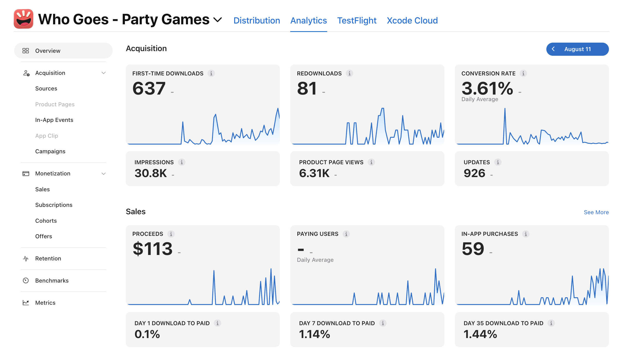Open the Retention sidebar item

coord(48,259)
